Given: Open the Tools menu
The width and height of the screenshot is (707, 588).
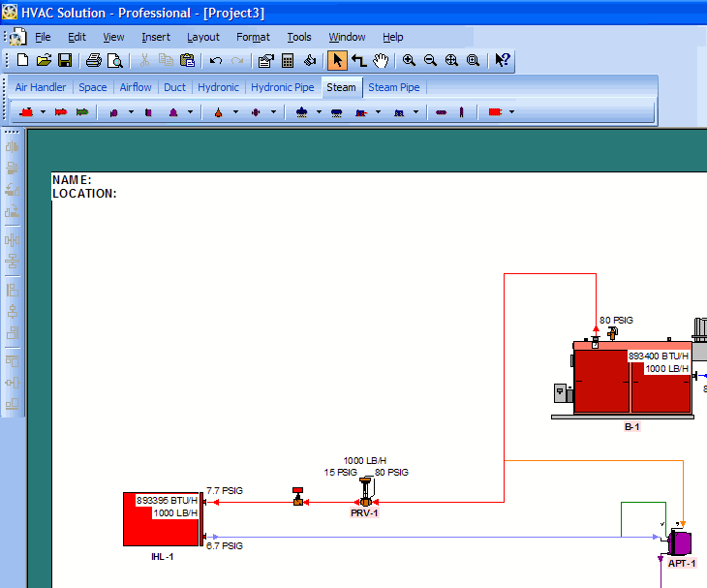Looking at the screenshot, I should [299, 37].
